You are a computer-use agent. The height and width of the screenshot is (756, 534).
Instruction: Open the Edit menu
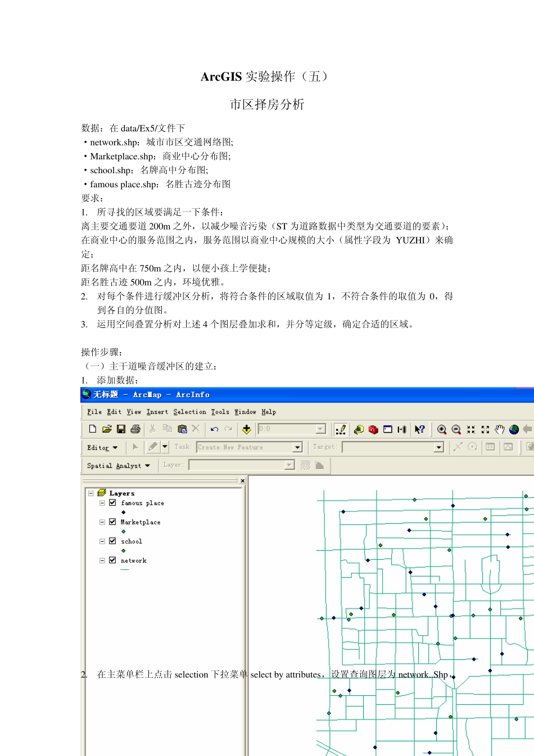(x=114, y=412)
